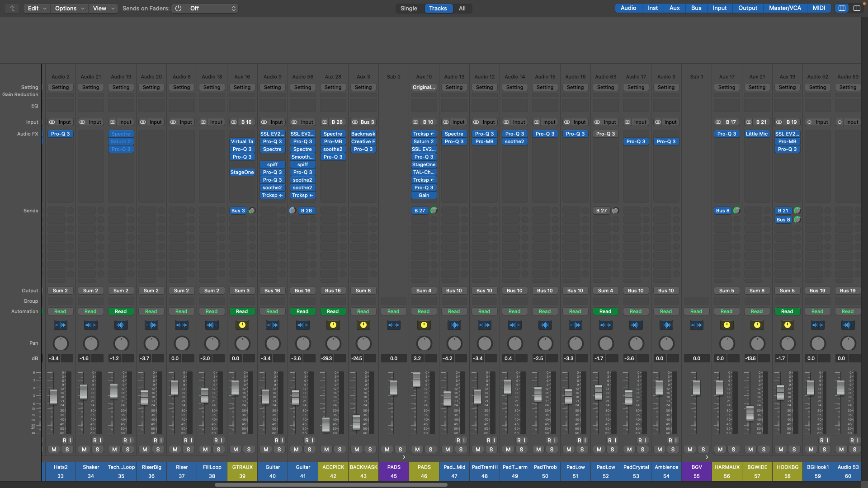This screenshot has height=488, width=868.
Task: Click the narrow channel strips view icon
Action: [842, 8]
